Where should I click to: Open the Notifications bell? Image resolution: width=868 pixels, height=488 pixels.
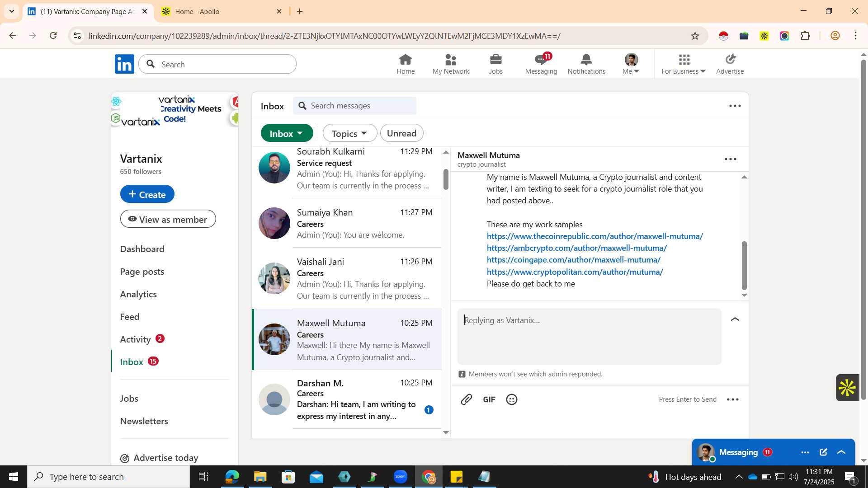[x=586, y=64]
